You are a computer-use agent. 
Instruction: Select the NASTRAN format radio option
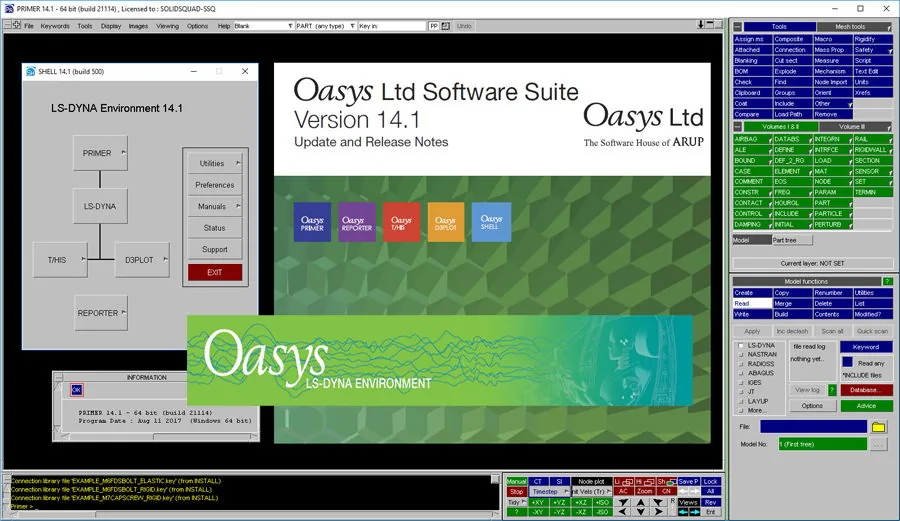coord(741,355)
